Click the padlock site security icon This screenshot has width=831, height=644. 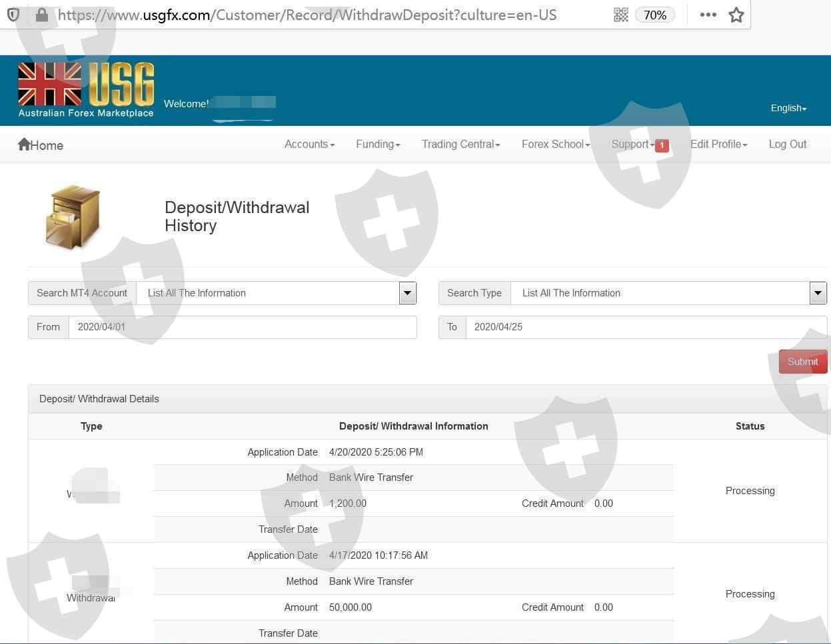(x=41, y=15)
